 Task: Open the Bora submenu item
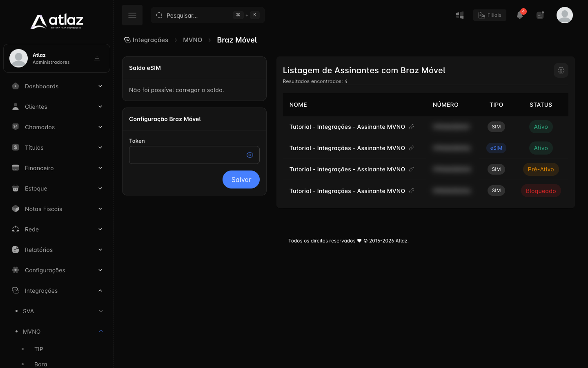click(41, 364)
